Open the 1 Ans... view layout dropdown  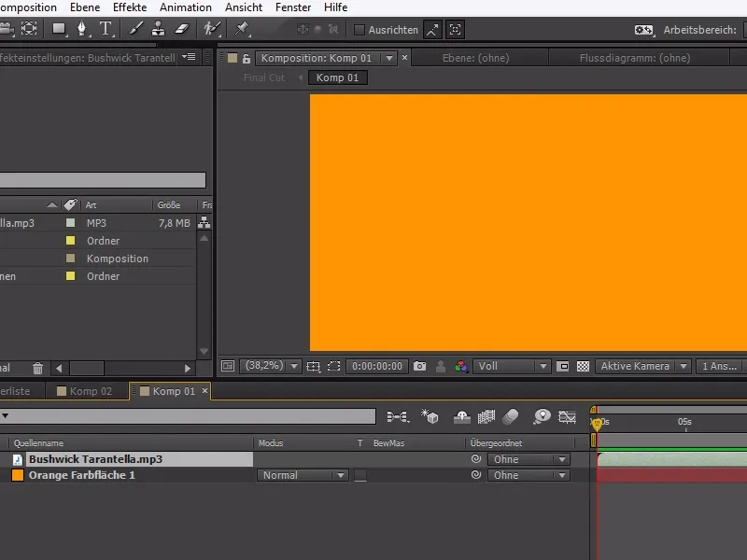[721, 366]
